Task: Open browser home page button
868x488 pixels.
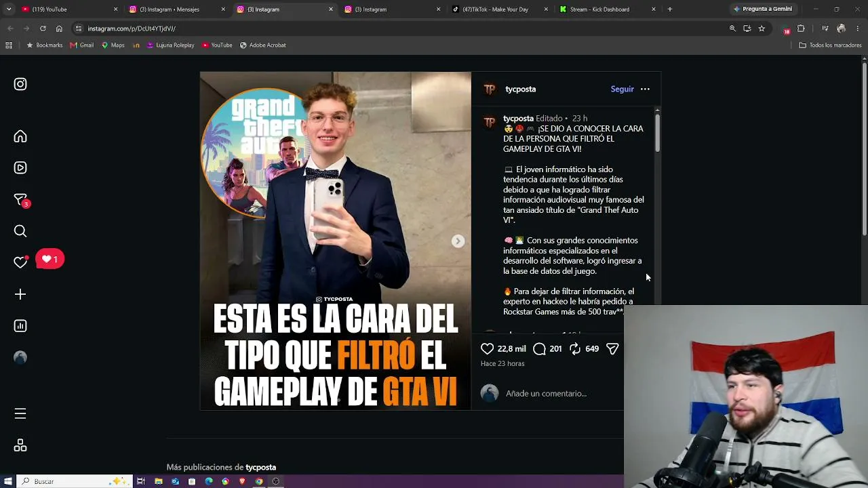Action: click(59, 28)
